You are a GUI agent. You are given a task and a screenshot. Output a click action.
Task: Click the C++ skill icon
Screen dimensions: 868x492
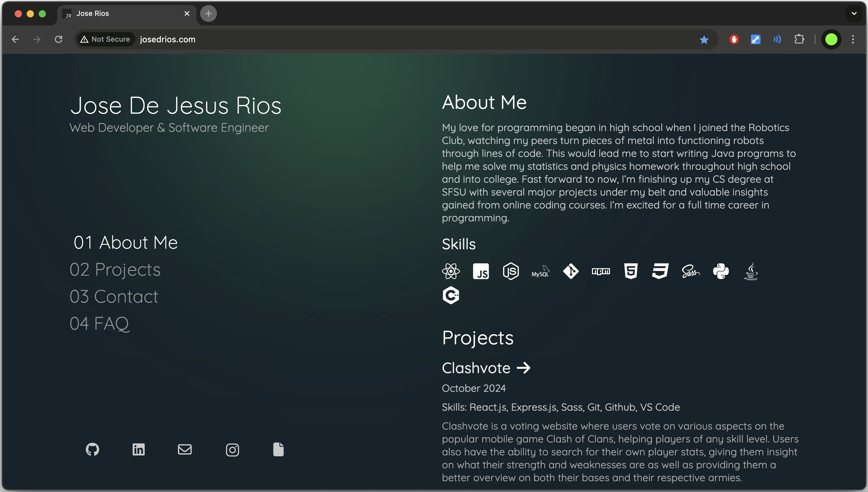(x=451, y=295)
